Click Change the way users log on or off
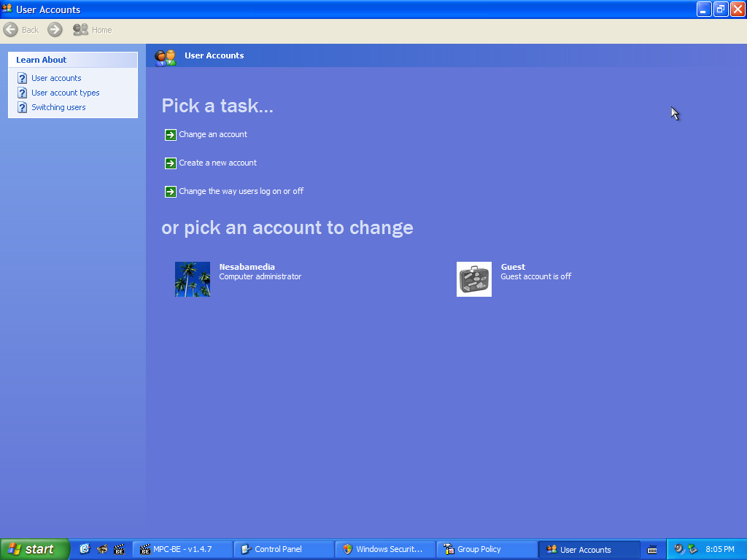 (241, 192)
